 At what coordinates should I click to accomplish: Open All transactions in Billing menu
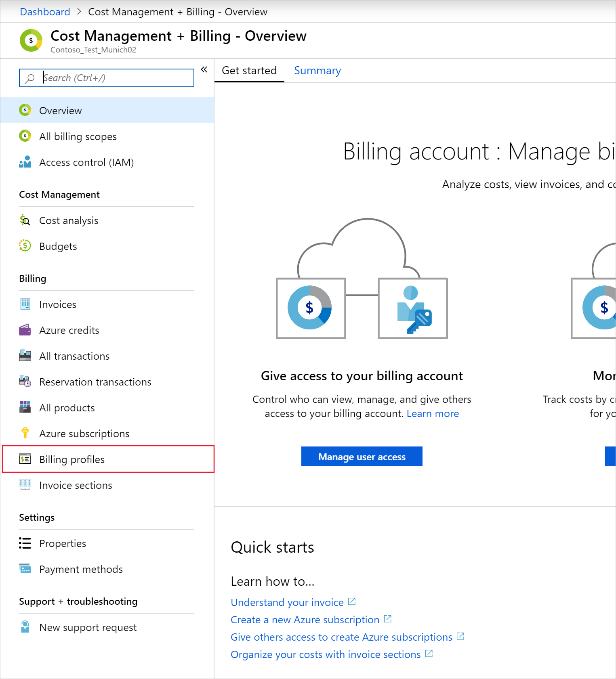[74, 356]
